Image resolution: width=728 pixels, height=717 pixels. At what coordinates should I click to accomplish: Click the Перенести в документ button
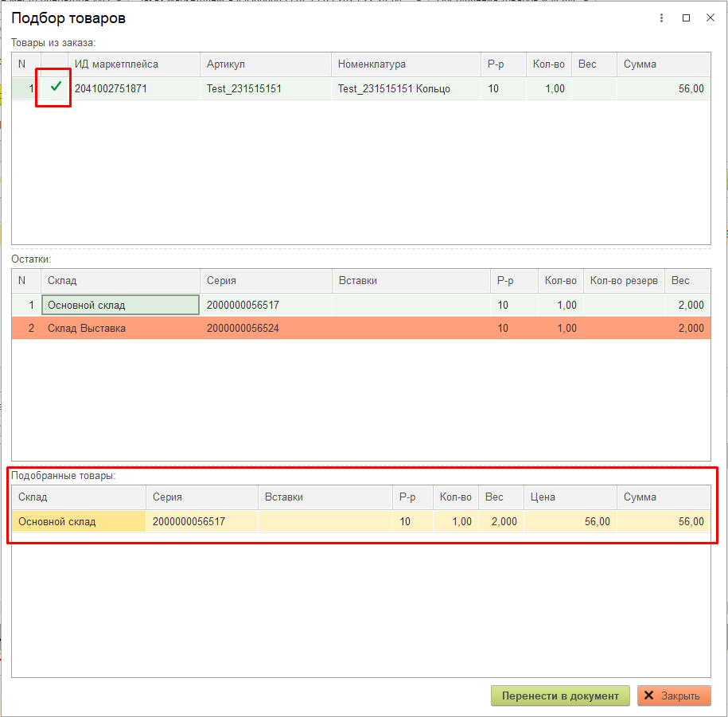[560, 696]
